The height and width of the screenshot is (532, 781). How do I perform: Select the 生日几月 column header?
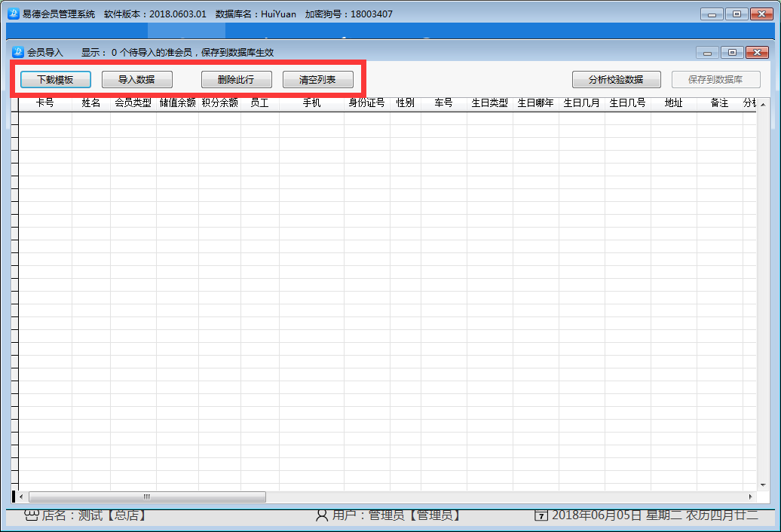(581, 103)
